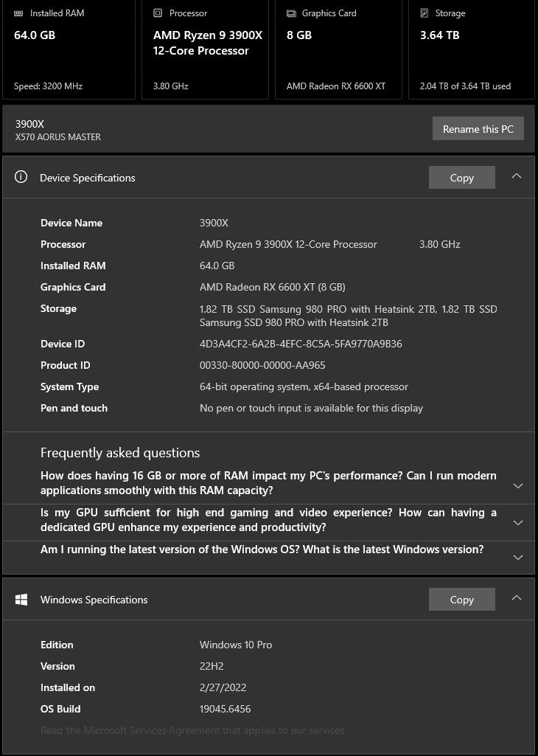Copy the Windows Specifications
The width and height of the screenshot is (538, 756).
point(461,600)
